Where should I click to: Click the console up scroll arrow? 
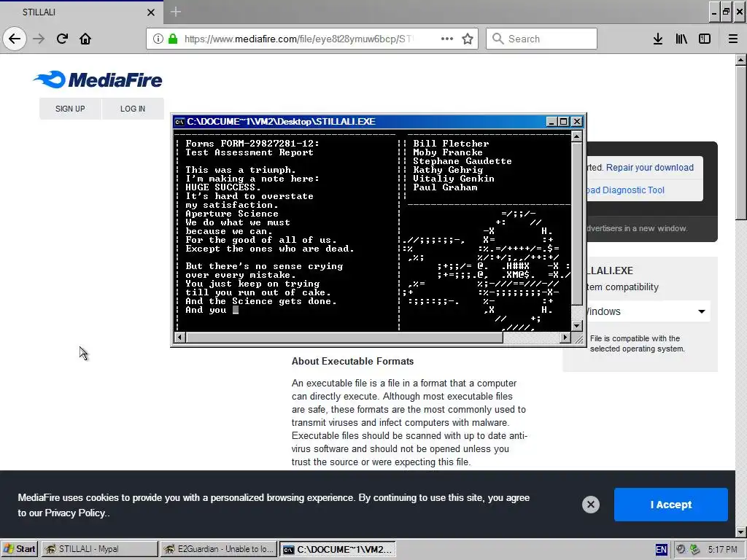click(576, 136)
